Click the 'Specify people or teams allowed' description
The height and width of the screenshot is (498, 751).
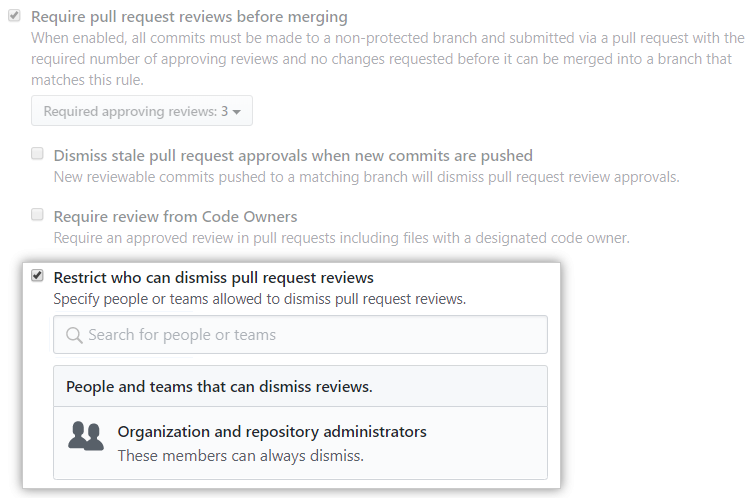(259, 298)
